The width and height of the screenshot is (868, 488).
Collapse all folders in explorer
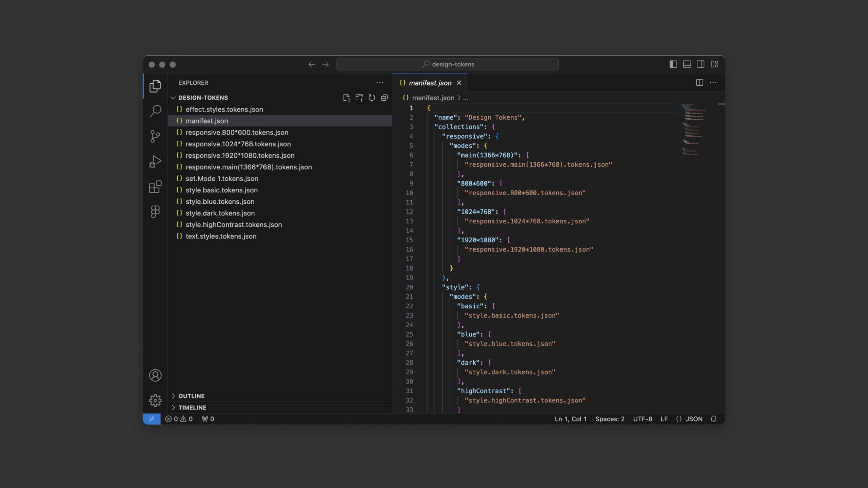click(x=384, y=98)
